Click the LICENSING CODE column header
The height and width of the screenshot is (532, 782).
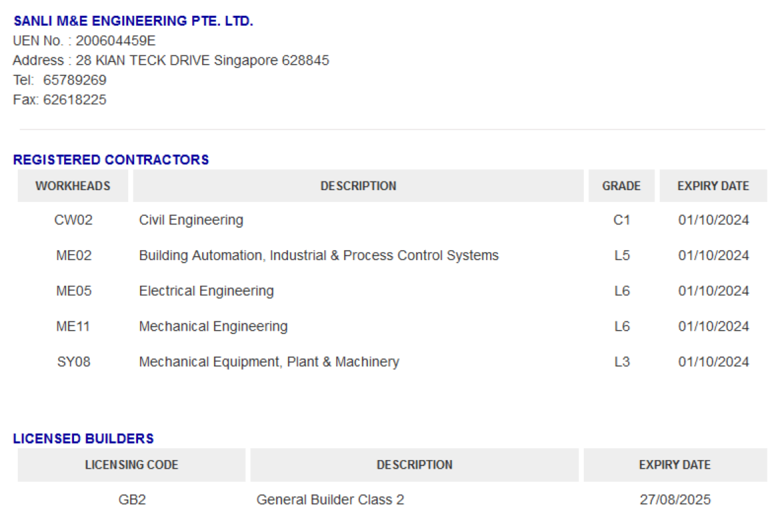pyautogui.click(x=131, y=465)
